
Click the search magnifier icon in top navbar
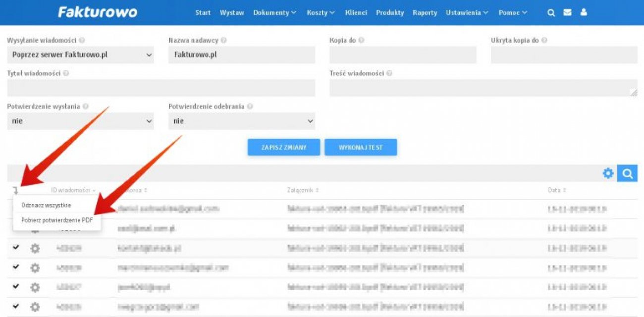551,13
